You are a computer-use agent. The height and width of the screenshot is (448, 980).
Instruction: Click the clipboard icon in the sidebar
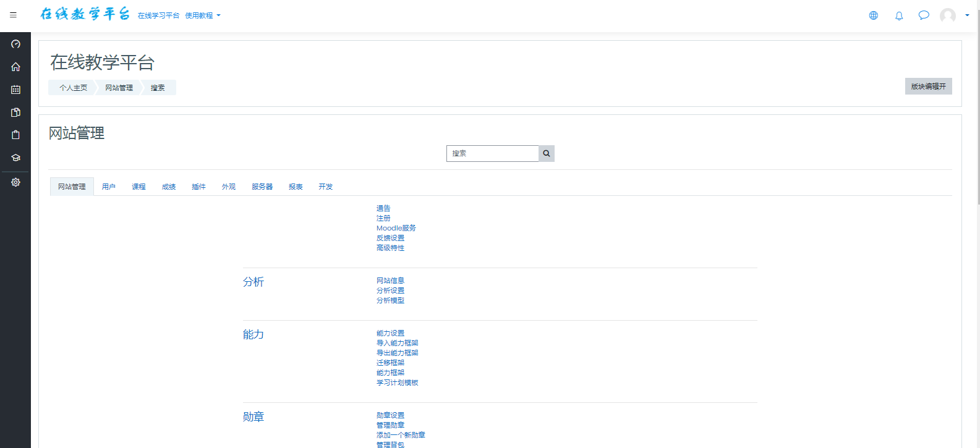[15, 135]
